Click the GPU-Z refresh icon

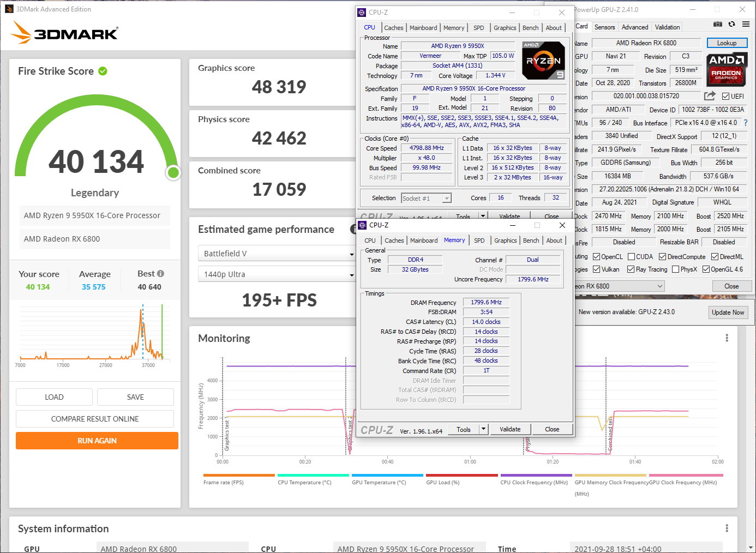click(731, 25)
